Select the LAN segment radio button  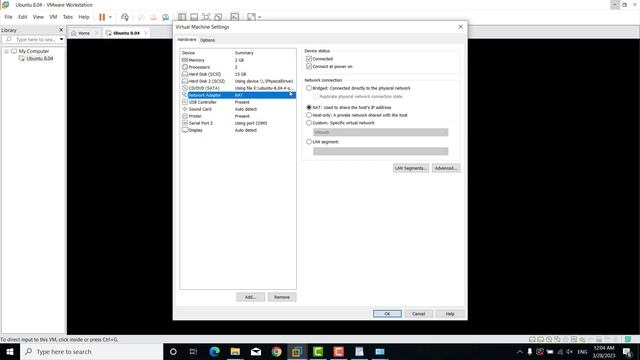click(x=309, y=142)
